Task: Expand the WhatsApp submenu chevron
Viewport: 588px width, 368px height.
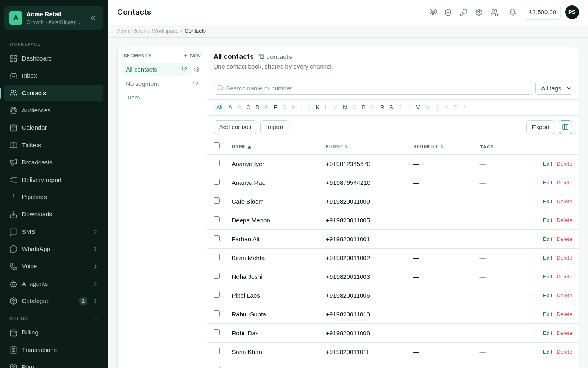Action: [x=96, y=249]
